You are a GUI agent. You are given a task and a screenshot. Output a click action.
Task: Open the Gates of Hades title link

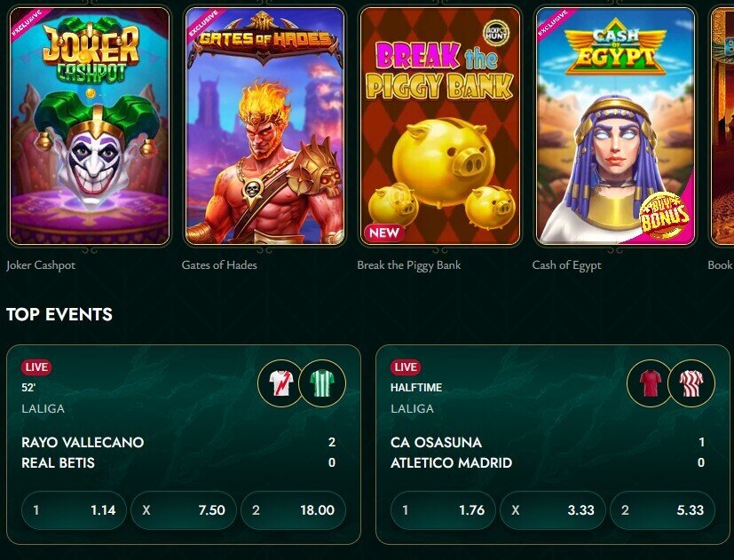point(219,265)
